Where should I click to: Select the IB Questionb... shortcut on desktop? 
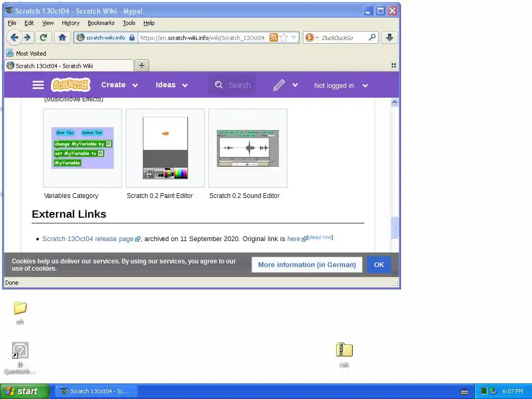[20, 358]
